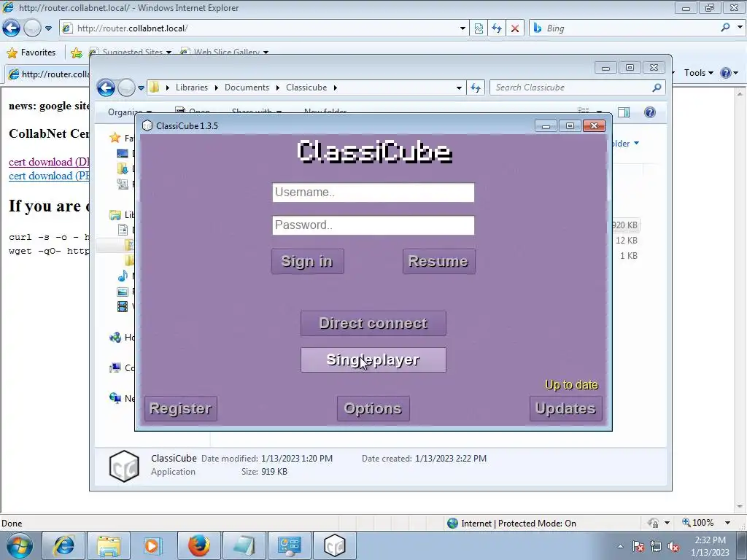Click the IE address bar URL
This screenshot has height=560, width=747.
tap(133, 28)
